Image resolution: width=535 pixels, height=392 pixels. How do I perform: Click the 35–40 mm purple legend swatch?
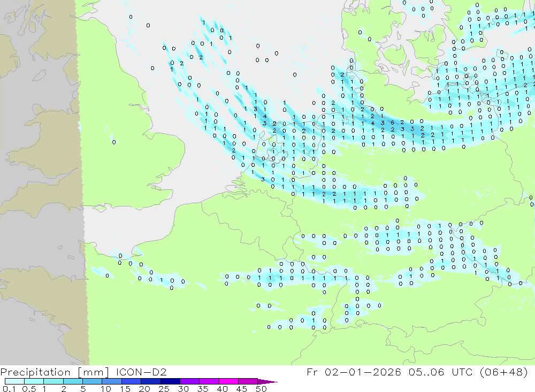point(209,381)
